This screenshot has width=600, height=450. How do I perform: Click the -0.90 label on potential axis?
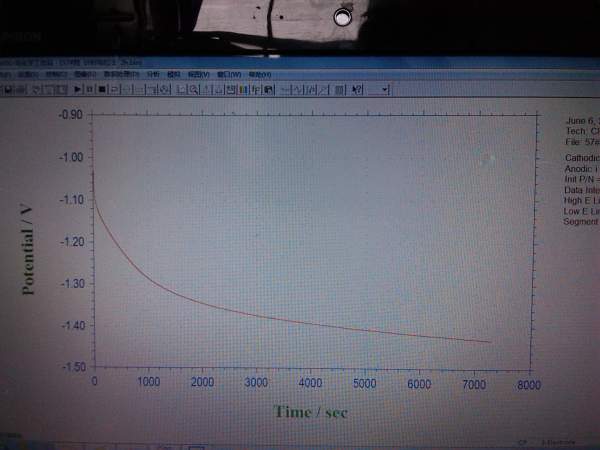pyautogui.click(x=71, y=114)
